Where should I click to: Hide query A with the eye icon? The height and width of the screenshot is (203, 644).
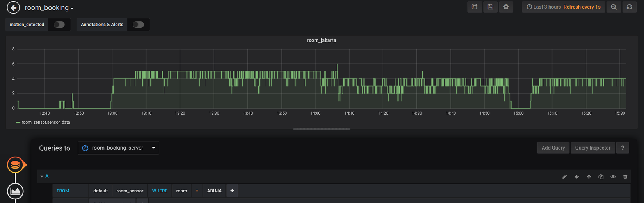point(613,177)
